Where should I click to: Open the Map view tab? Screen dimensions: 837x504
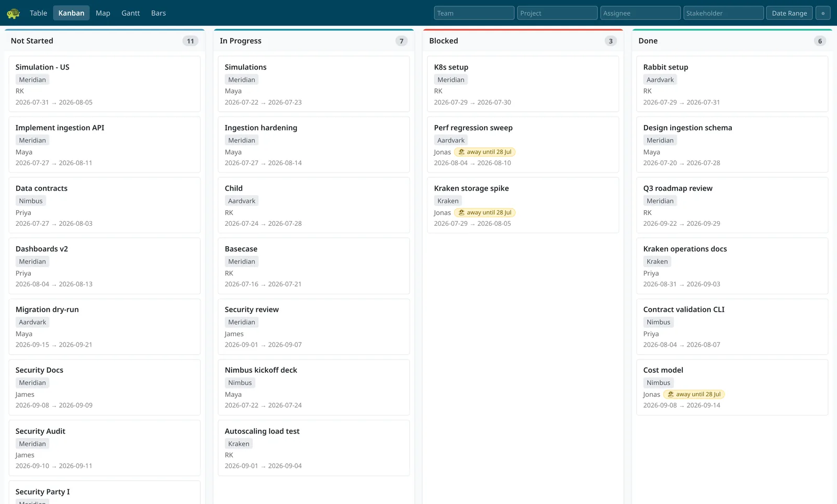pyautogui.click(x=103, y=13)
